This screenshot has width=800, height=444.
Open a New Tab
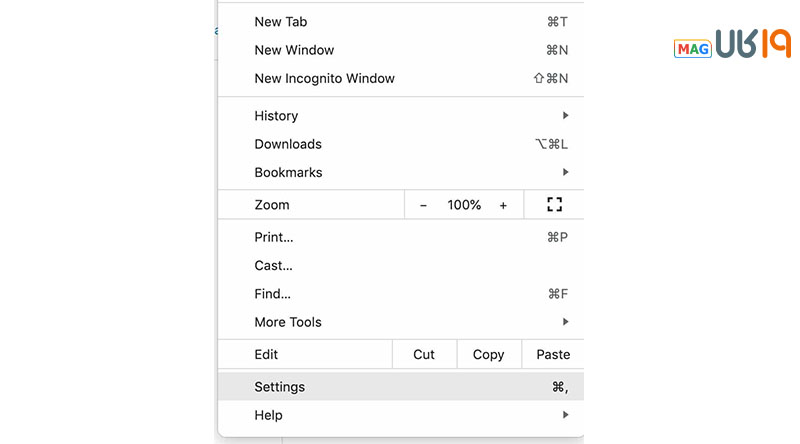click(x=281, y=22)
